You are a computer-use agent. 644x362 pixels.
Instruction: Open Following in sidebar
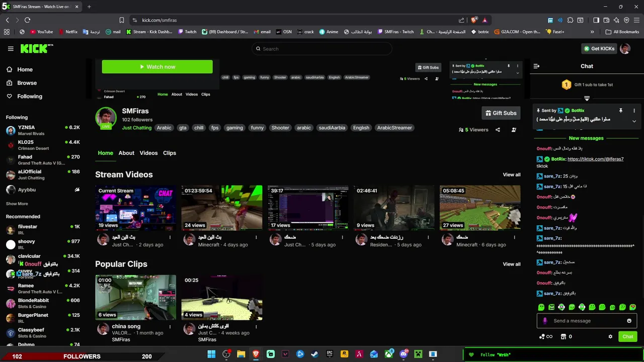coord(24,97)
